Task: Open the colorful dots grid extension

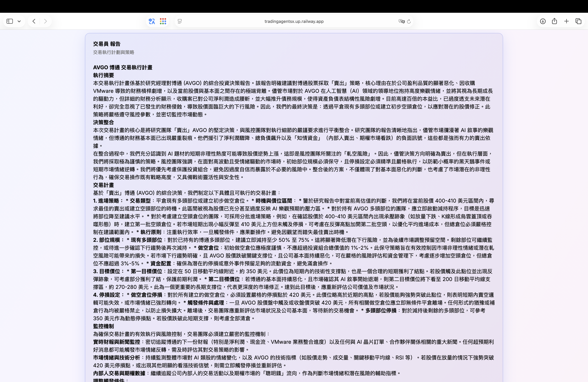Action: (x=163, y=21)
